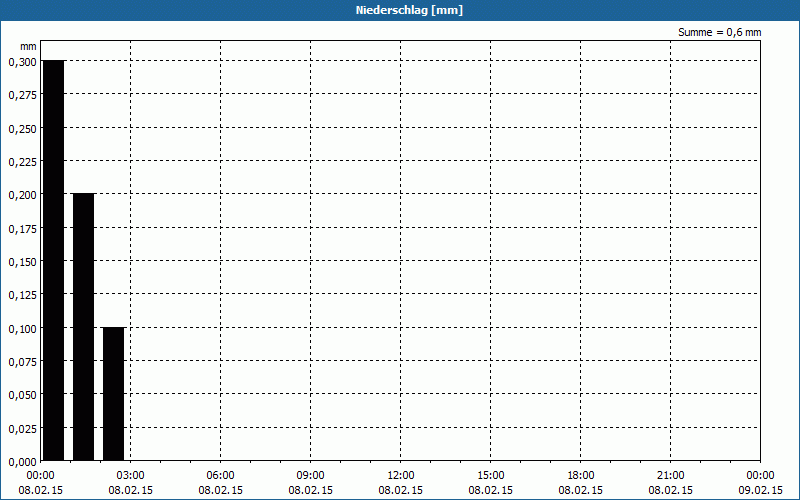The image size is (800, 500).
Task: Click the 03:00 time axis label
Action: [131, 476]
